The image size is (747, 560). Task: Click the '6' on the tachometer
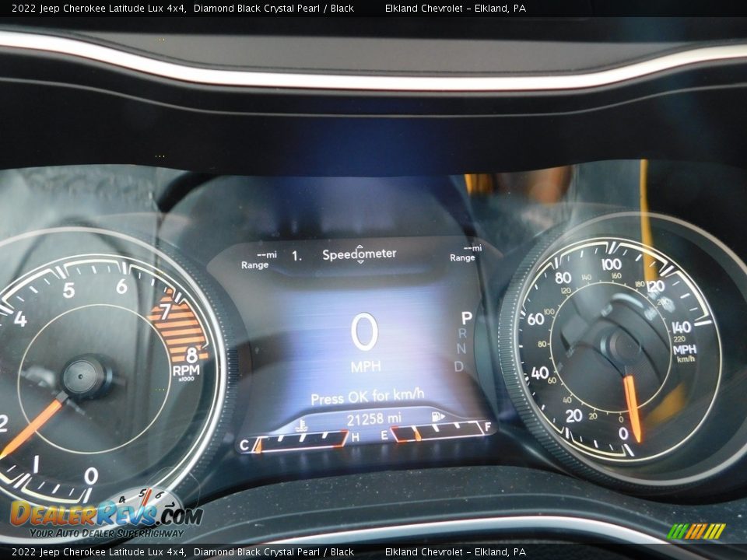pos(122,286)
